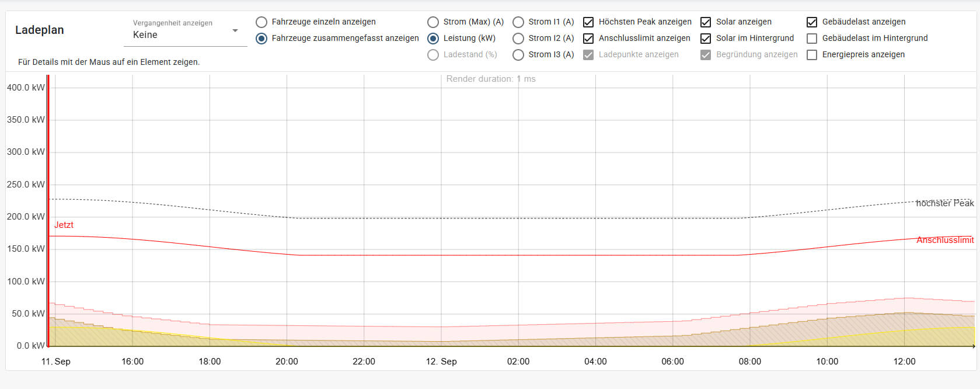Click the dropdown arrow next to Keine
Screen dimensions: 980x389
[x=235, y=30]
